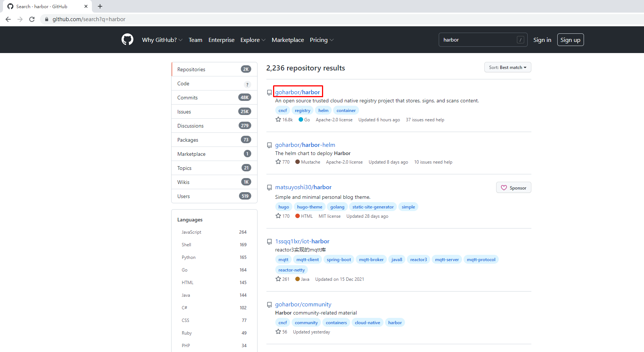Open the Sort: Best match dropdown

coord(507,68)
